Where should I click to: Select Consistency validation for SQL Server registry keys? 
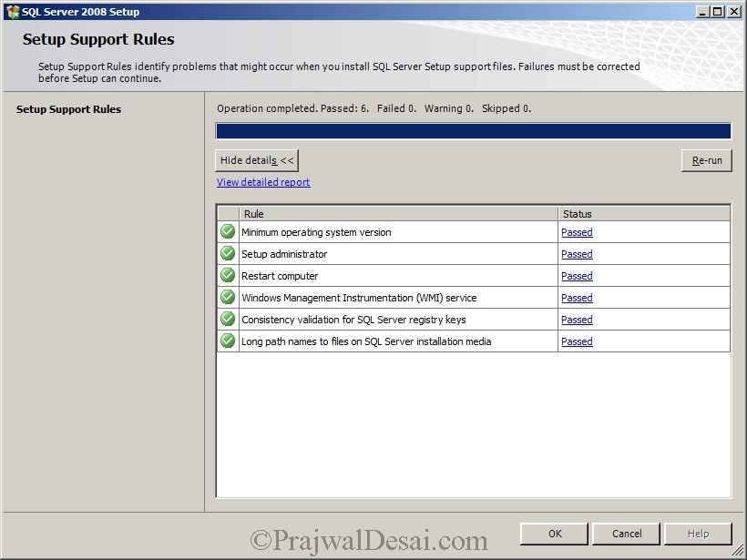tap(354, 320)
